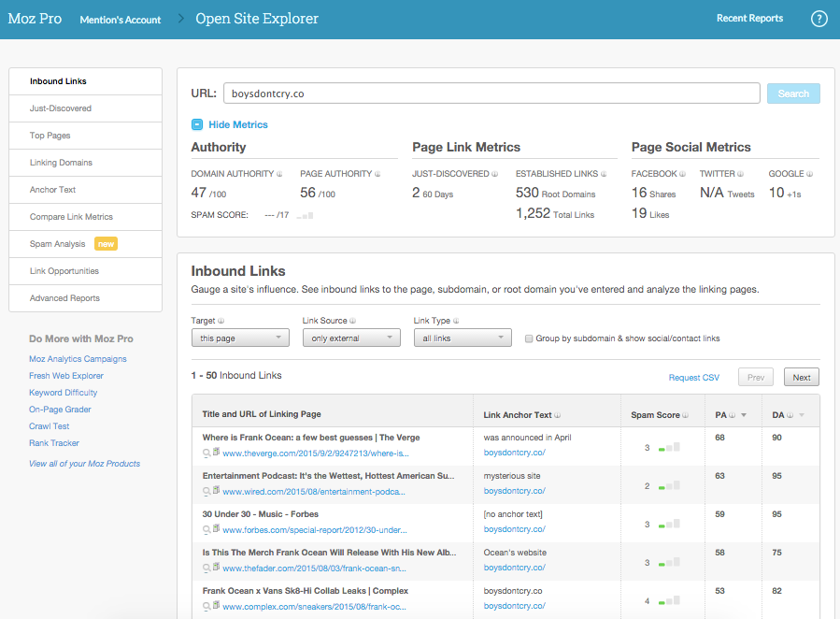
Task: Click the info icon next to Google
Action: coord(809,174)
